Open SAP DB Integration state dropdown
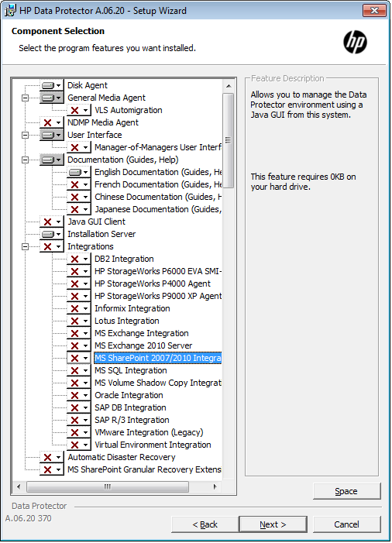This screenshot has height=543, width=392. [79, 408]
